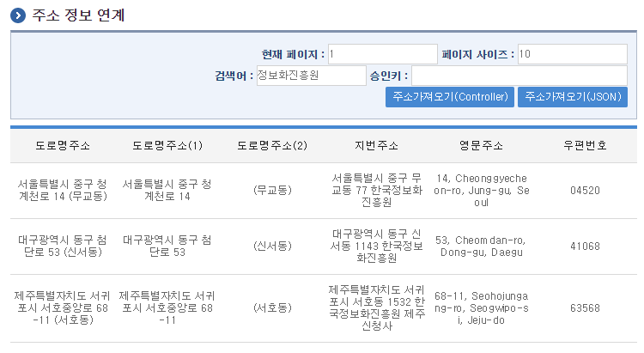
Task: Click 주소가져오기(Controller) button
Action: [x=450, y=97]
